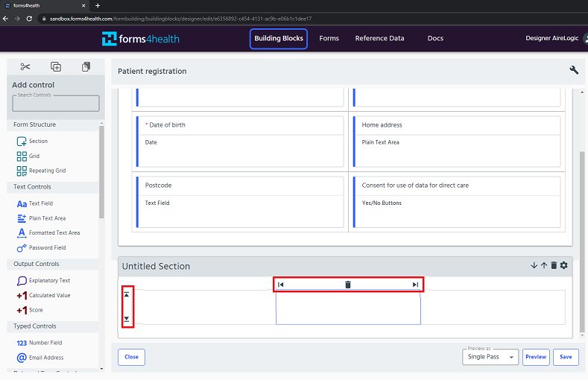Image resolution: width=588 pixels, height=380 pixels.
Task: Add an Explanatory Text control
Action: click(43, 281)
